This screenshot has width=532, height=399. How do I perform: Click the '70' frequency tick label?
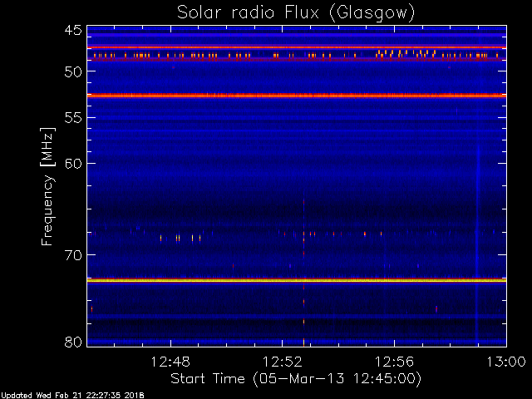[73, 255]
